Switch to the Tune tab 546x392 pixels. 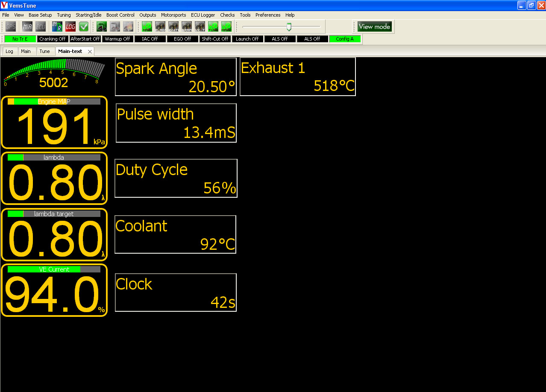(x=44, y=51)
